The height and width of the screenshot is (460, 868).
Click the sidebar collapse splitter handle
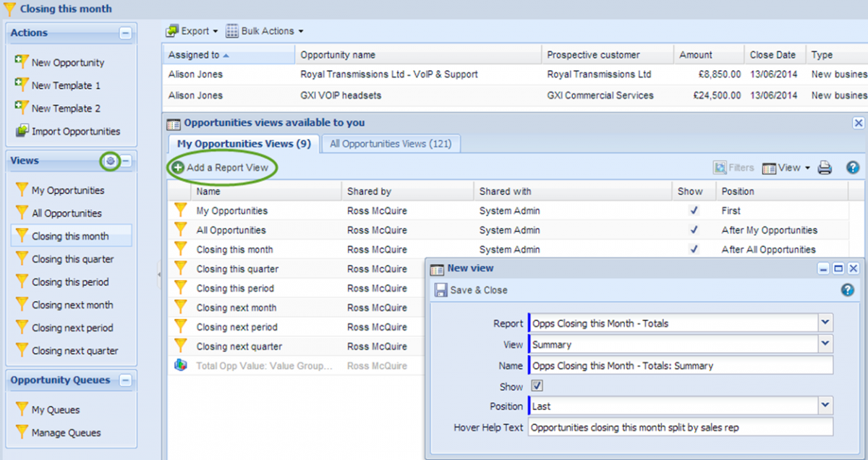pyautogui.click(x=158, y=276)
